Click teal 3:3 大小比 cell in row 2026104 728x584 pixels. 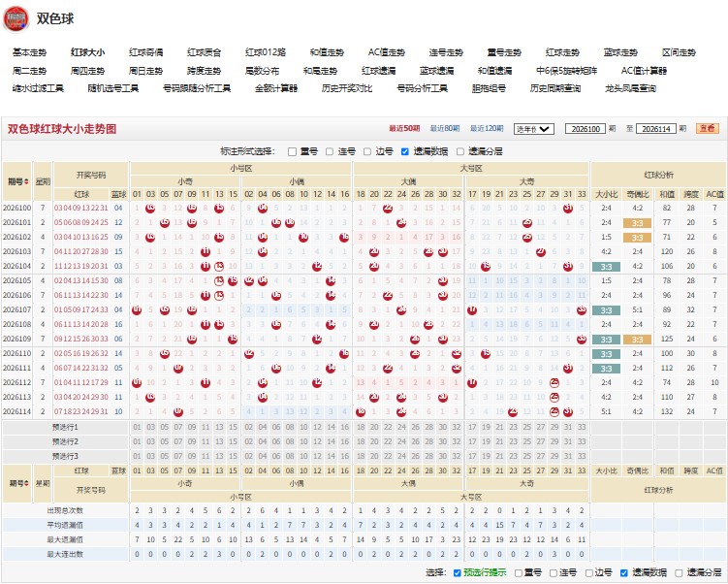point(607,267)
